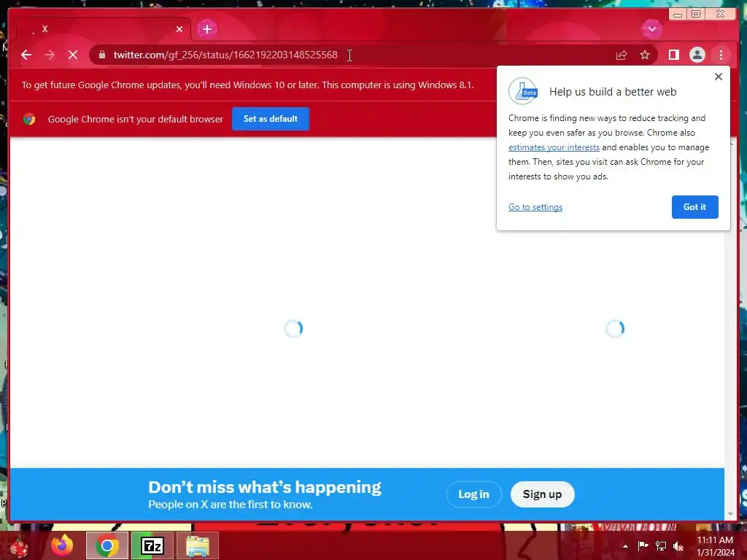Go back using the browser back arrow

pyautogui.click(x=26, y=55)
